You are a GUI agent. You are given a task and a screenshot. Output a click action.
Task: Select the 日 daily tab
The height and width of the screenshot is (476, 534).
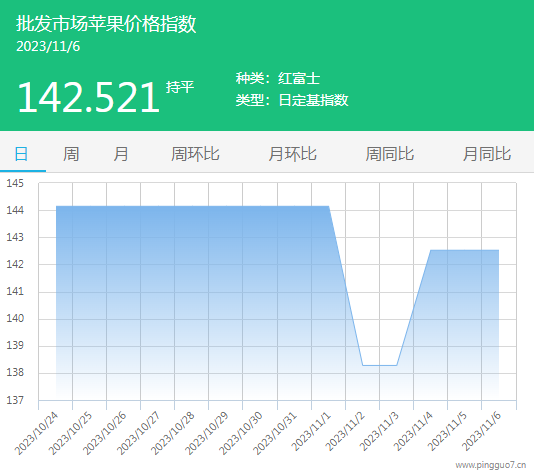tap(21, 154)
